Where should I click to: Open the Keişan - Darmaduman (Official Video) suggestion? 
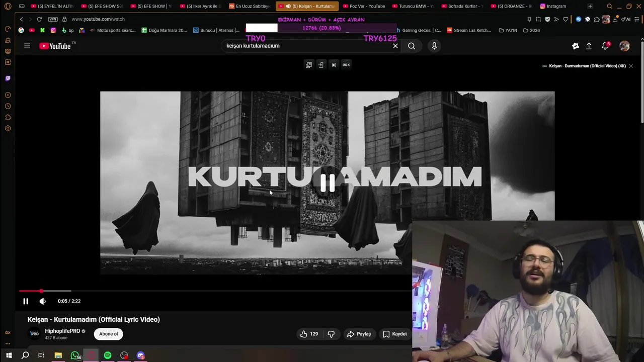[x=587, y=66]
